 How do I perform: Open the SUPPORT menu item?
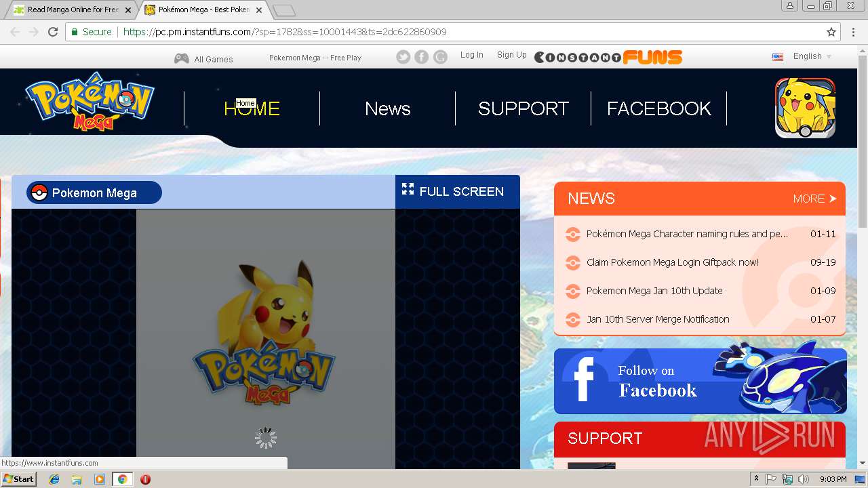point(524,108)
